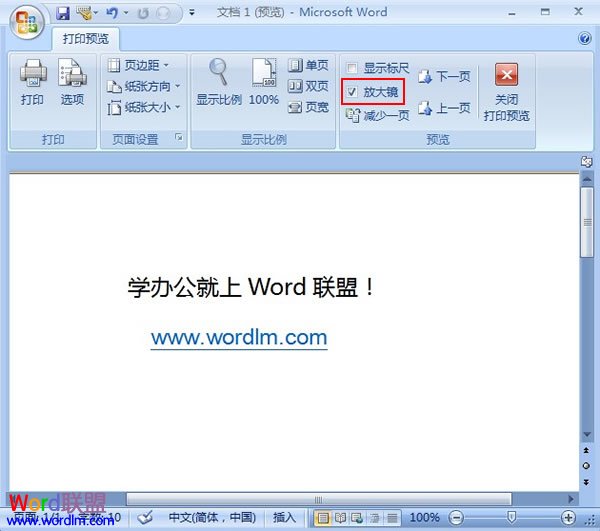Image resolution: width=600 pixels, height=531 pixels.
Task: Open print 选项 settings
Action: click(x=72, y=83)
